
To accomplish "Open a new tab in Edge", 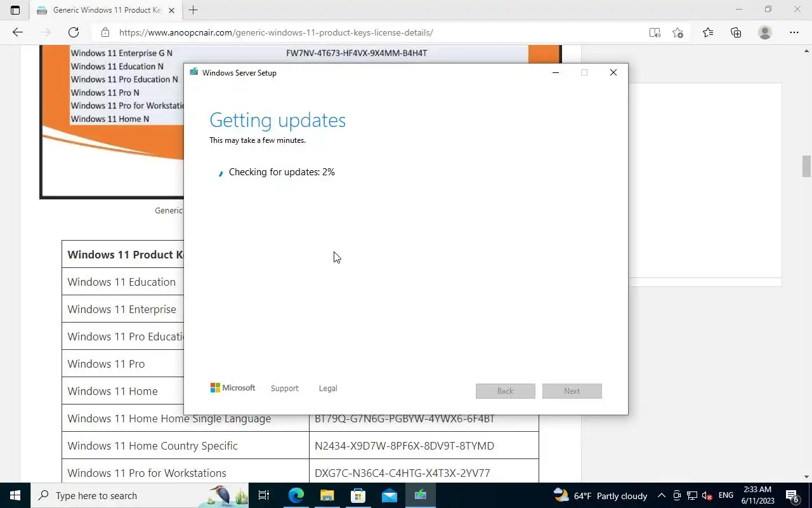I will tap(193, 10).
